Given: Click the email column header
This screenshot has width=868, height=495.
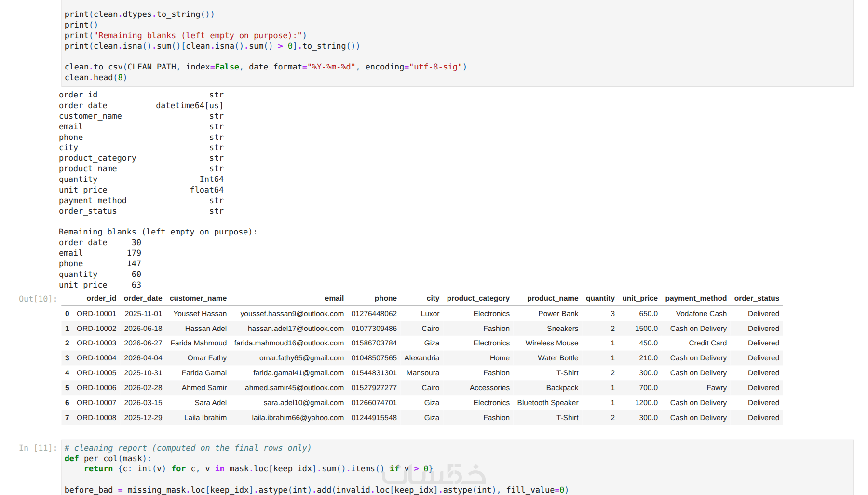Looking at the screenshot, I should click(x=334, y=298).
